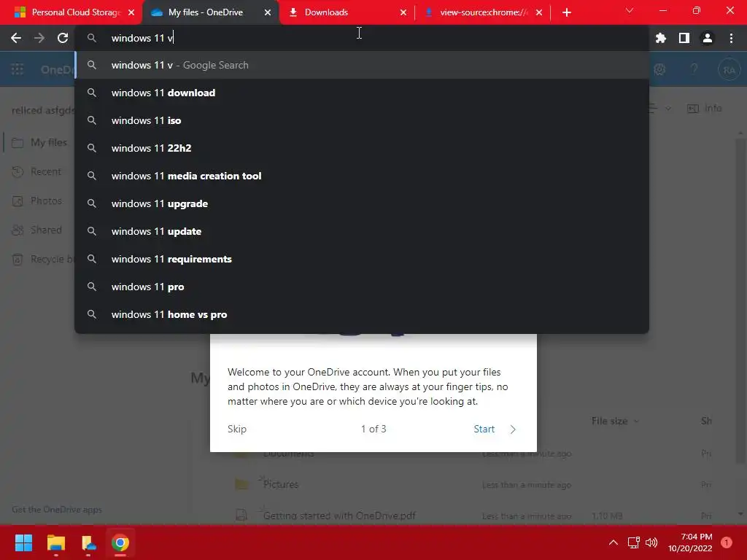
Task: Open a new tab with the plus button
Action: 566,12
